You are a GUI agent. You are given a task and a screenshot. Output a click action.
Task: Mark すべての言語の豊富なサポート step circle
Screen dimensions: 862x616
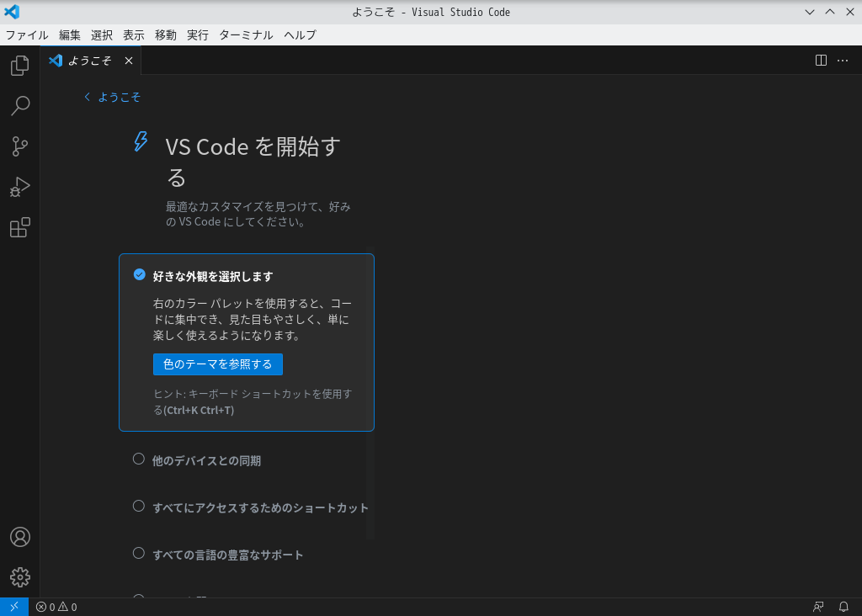pyautogui.click(x=139, y=554)
